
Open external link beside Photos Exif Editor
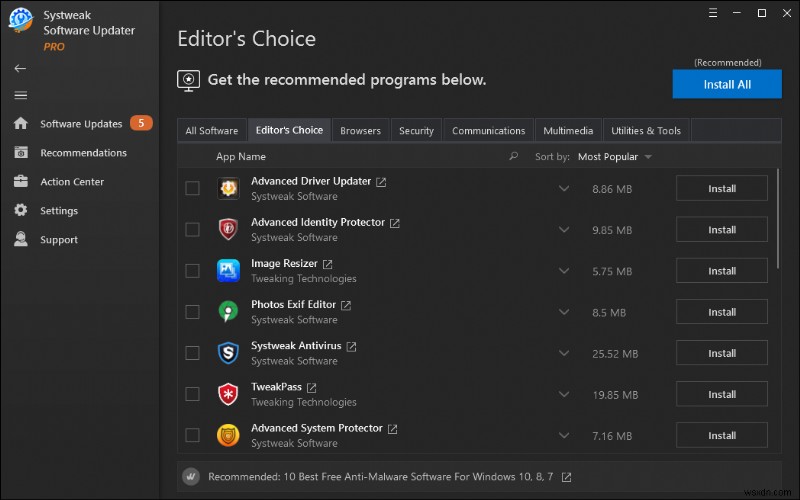346,305
